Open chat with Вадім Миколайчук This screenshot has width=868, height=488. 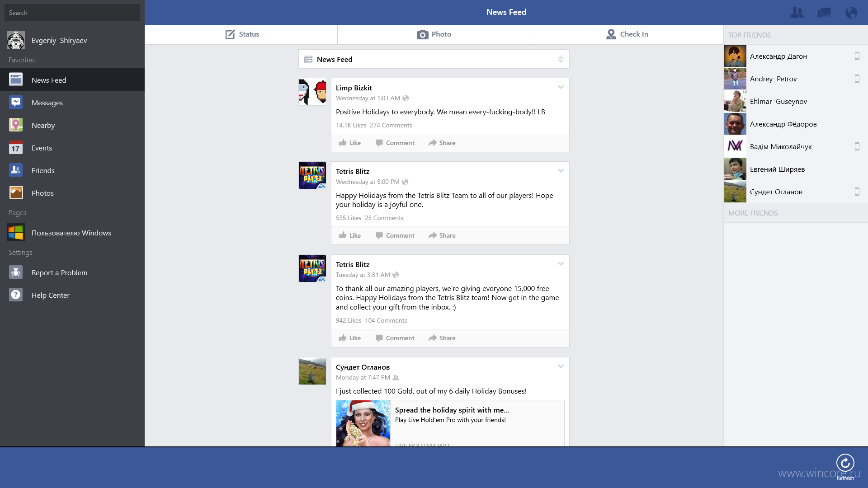pyautogui.click(x=796, y=146)
